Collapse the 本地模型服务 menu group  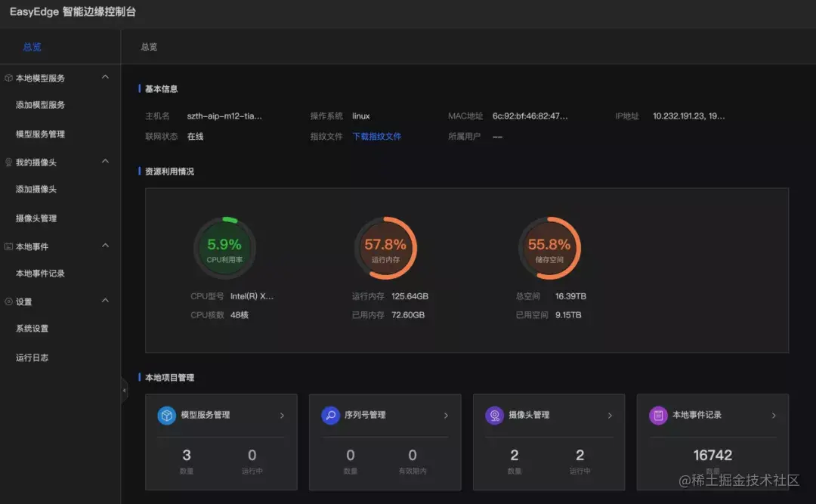[x=105, y=77]
